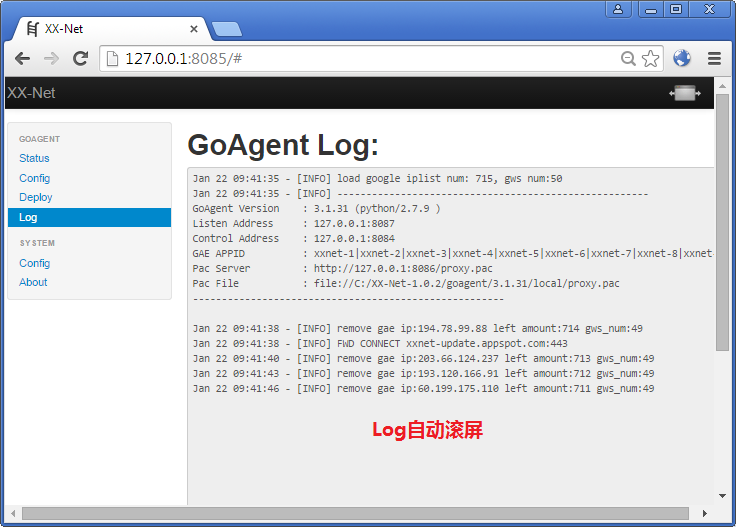Click the page icon beside the URL
The height and width of the screenshot is (527, 736).
pos(112,59)
